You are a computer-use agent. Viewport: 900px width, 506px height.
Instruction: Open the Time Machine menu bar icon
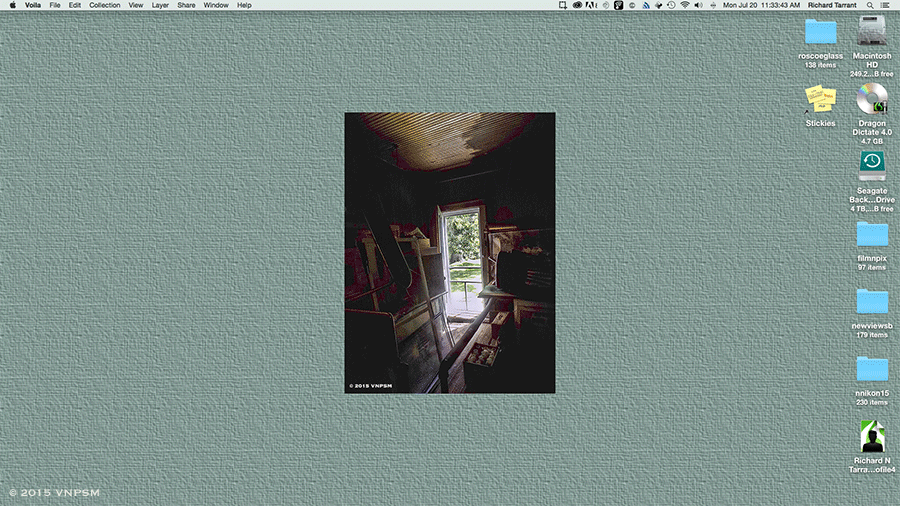(x=671, y=5)
